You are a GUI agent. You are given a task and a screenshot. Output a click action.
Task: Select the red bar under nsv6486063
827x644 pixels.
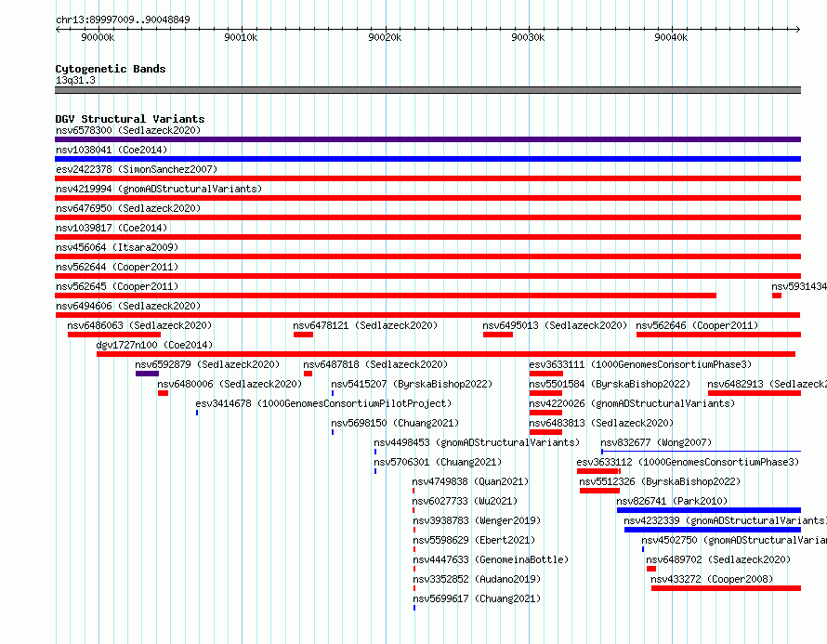[x=114, y=335]
